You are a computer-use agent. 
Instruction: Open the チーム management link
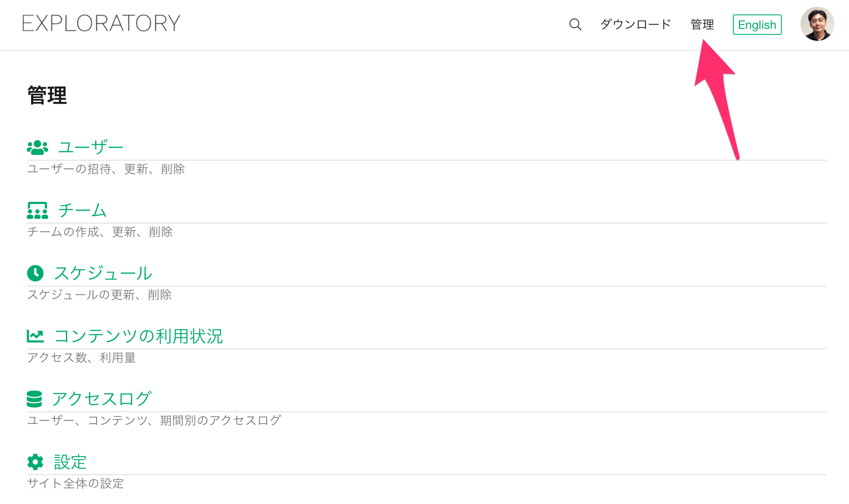(x=83, y=210)
